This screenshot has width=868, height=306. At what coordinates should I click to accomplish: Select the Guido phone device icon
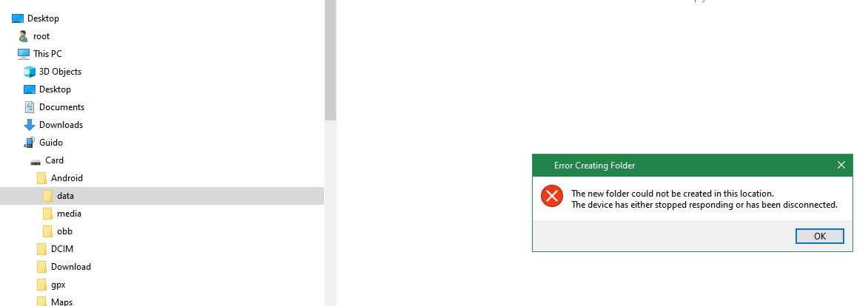30,143
